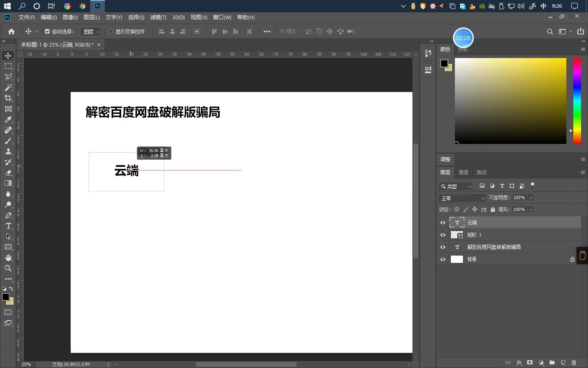Open the blend mode 正常 dropdown
588x368 pixels.
tap(461, 198)
